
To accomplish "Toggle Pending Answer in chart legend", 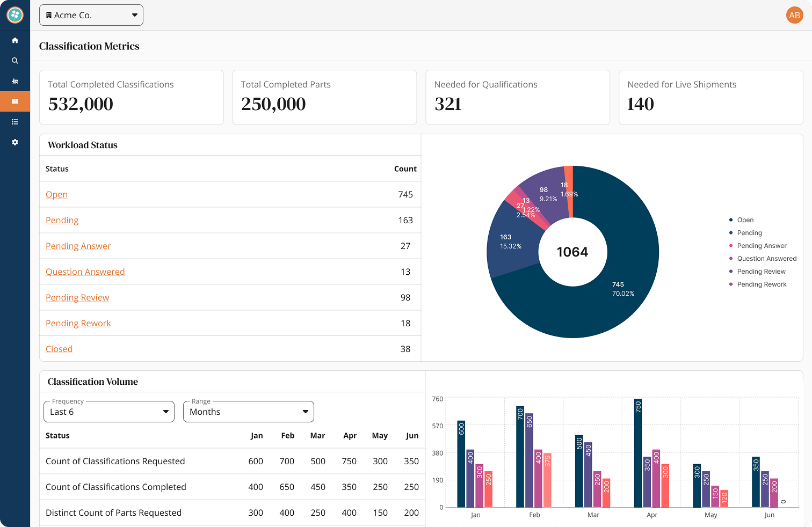I will [x=758, y=246].
